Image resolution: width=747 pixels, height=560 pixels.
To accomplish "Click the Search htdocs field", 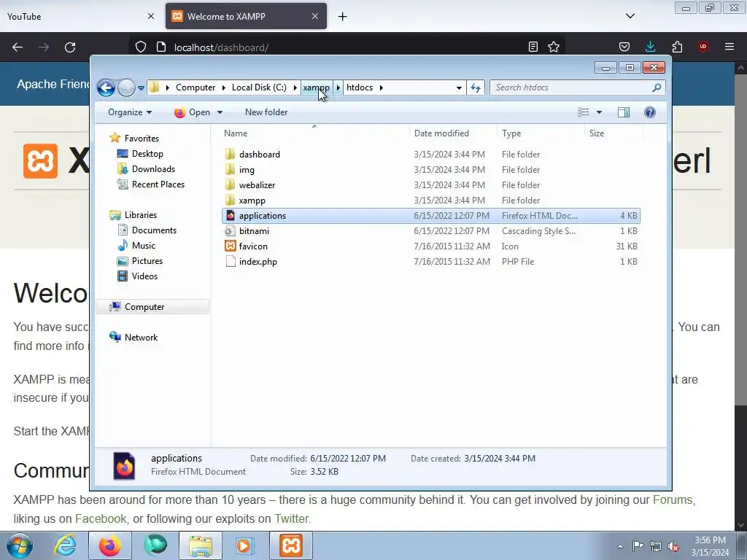I will tap(577, 87).
